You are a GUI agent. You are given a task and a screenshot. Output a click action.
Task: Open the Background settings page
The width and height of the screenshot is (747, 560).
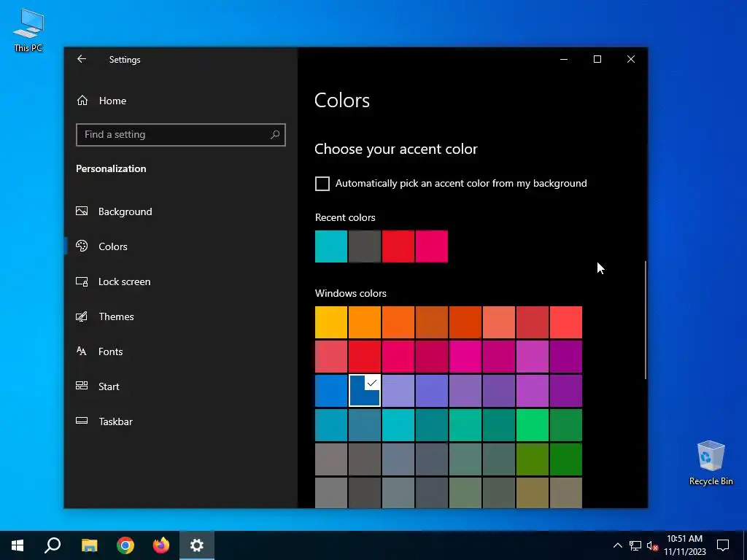pyautogui.click(x=125, y=211)
